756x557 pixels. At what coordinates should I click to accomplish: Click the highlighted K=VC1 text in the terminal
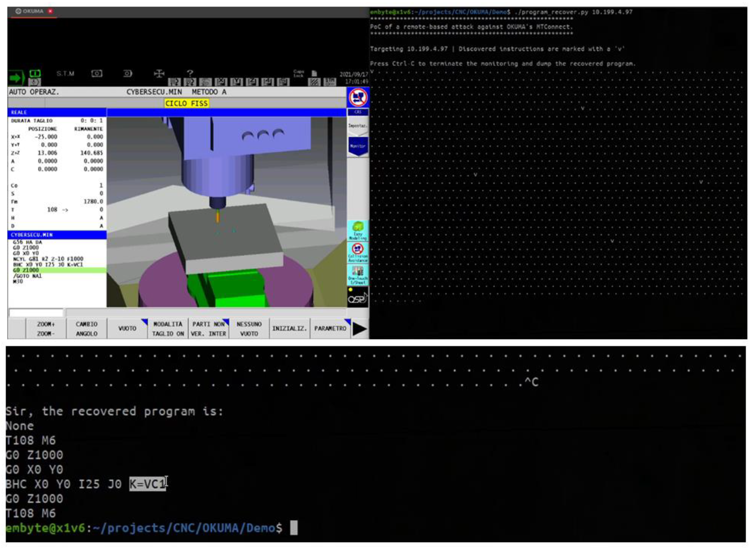click(148, 484)
